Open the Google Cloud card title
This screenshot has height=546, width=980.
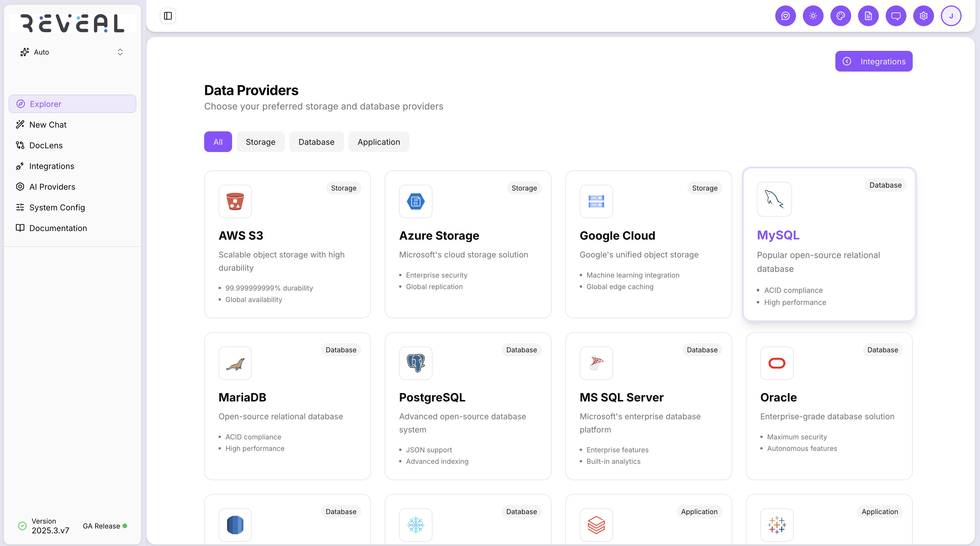[617, 236]
